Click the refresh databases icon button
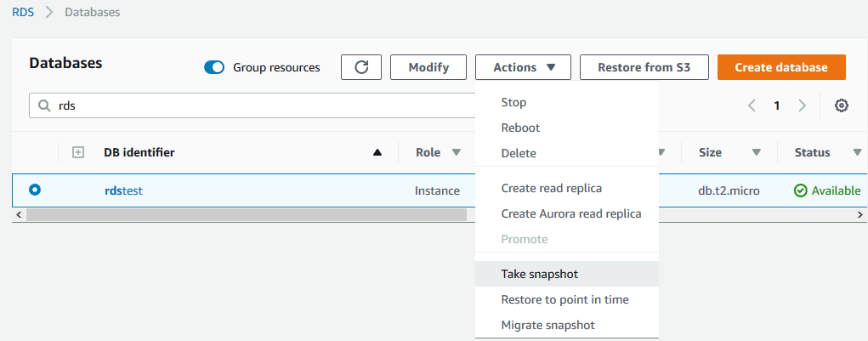This screenshot has height=341, width=868. coord(360,67)
